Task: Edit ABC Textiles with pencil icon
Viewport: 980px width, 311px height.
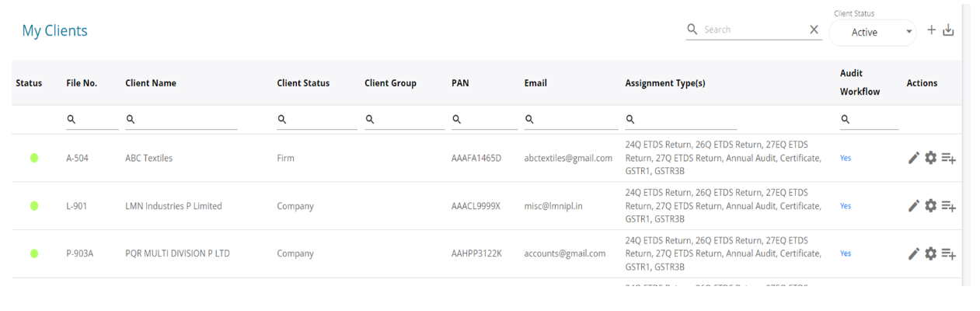Action: pyautogui.click(x=914, y=158)
